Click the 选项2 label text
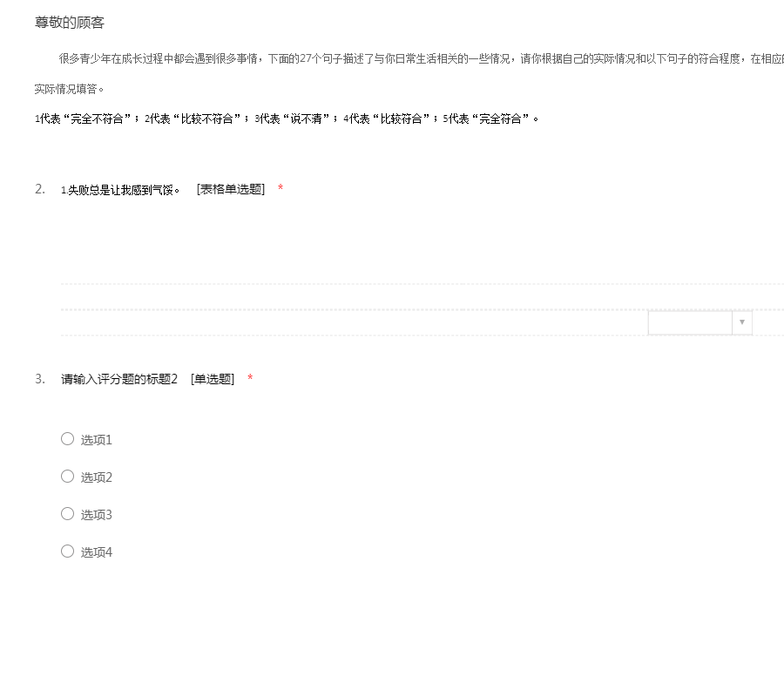784x697 pixels. [x=97, y=477]
